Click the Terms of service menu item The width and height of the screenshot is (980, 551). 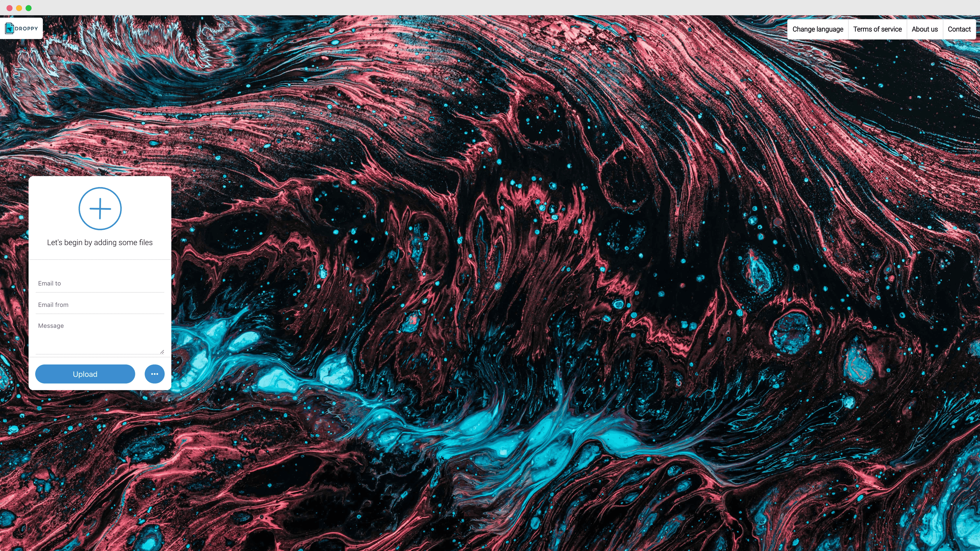[x=877, y=29]
